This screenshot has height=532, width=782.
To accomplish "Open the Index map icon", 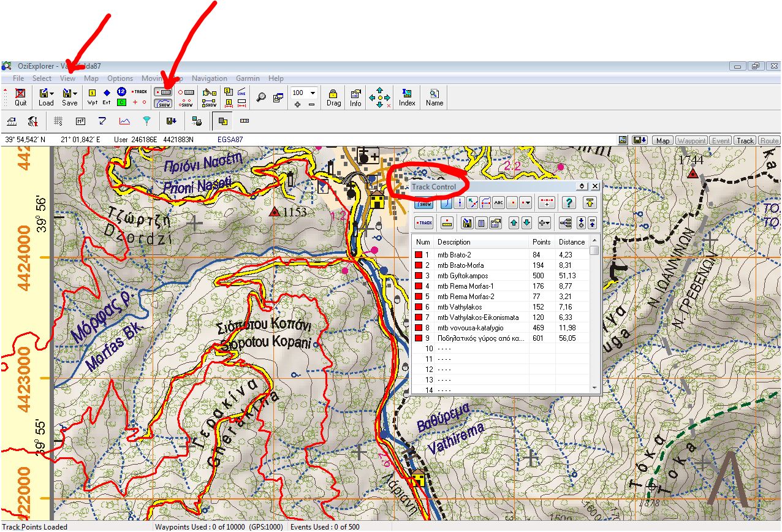I will coord(407,97).
